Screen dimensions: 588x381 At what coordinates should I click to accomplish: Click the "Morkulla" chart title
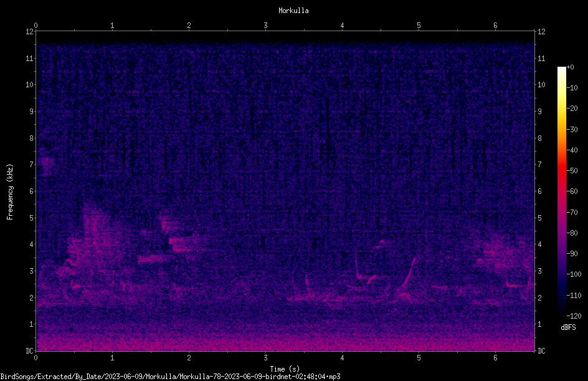click(293, 11)
